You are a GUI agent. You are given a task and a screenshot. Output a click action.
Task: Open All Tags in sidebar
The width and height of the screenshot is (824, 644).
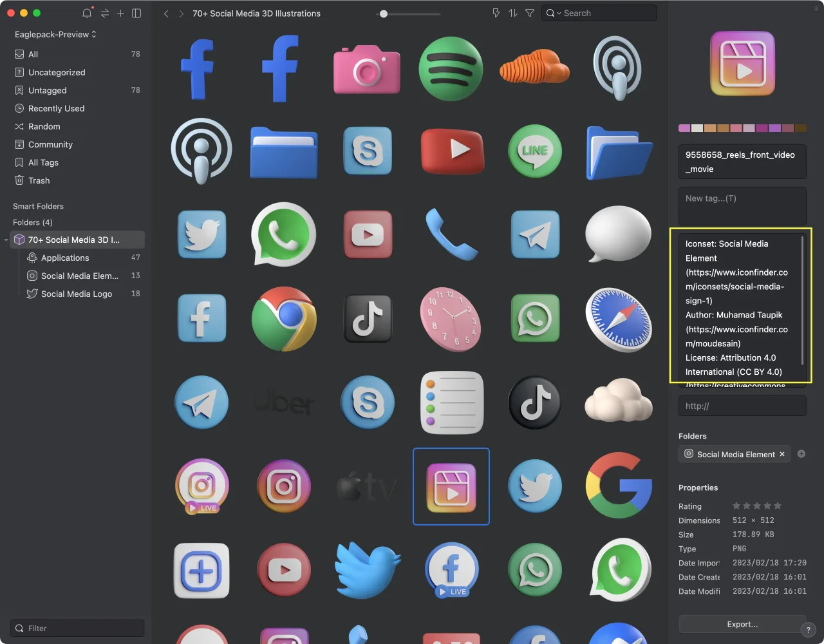tap(77, 162)
